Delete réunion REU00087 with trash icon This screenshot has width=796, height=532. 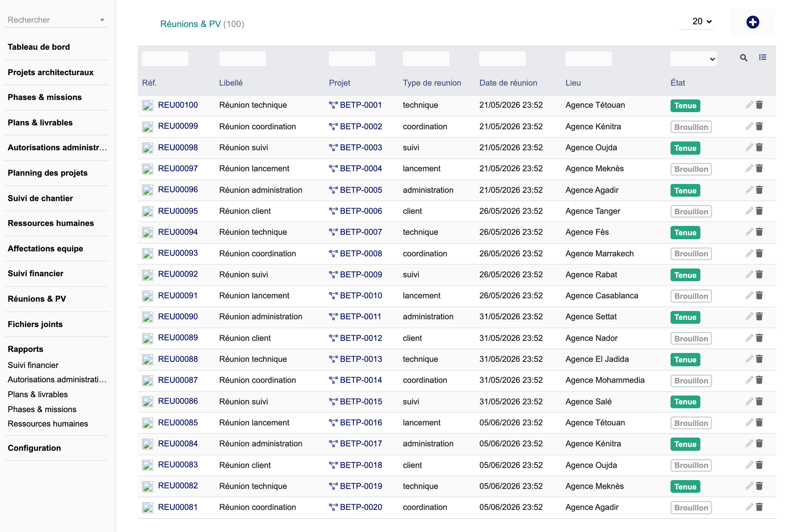click(759, 380)
